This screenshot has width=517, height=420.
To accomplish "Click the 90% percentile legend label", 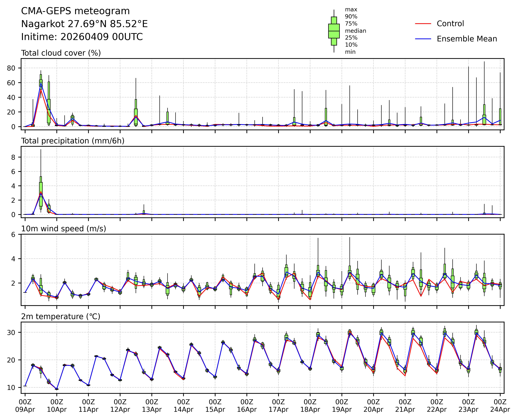I will 351,17.
